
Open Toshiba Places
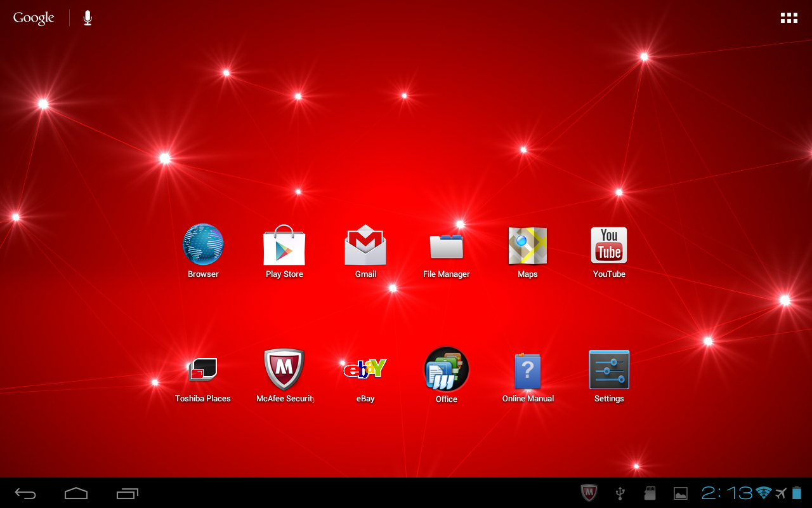pyautogui.click(x=203, y=369)
